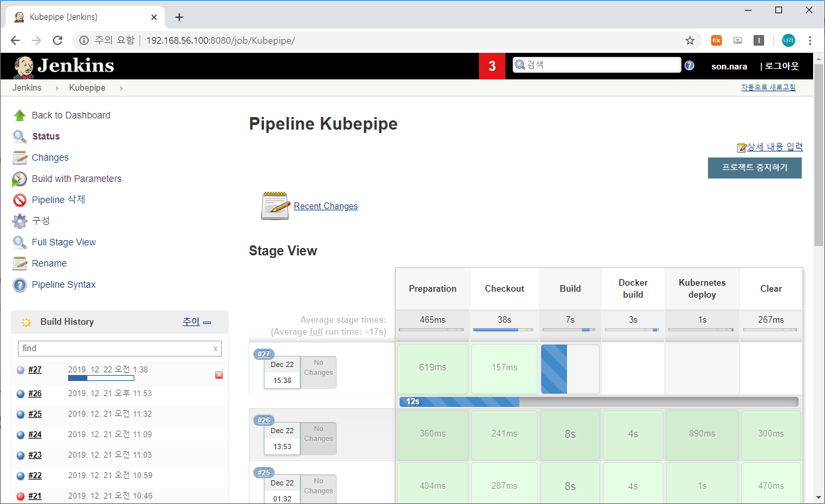This screenshot has width=825, height=504.
Task: Click the Jenkins butler logo
Action: [x=24, y=67]
